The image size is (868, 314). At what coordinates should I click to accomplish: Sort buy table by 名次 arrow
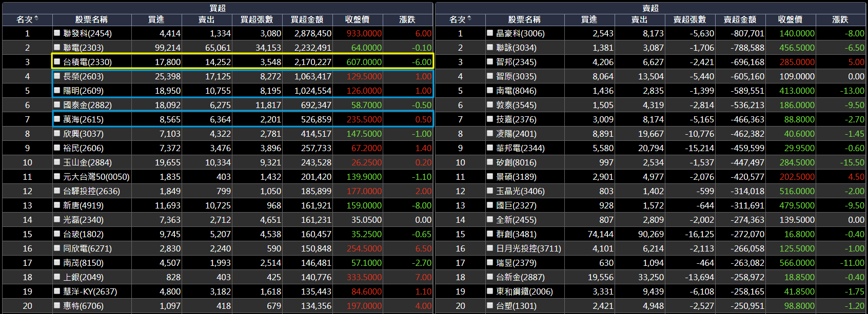(x=36, y=19)
